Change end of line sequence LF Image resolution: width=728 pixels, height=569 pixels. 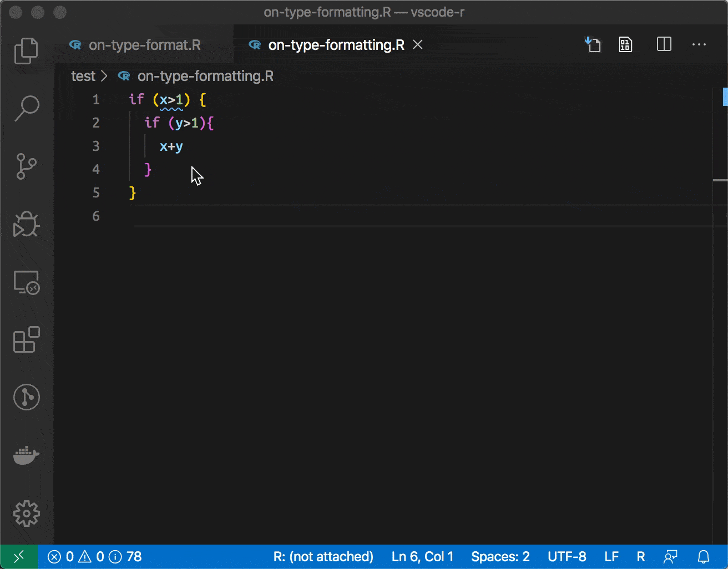point(611,557)
